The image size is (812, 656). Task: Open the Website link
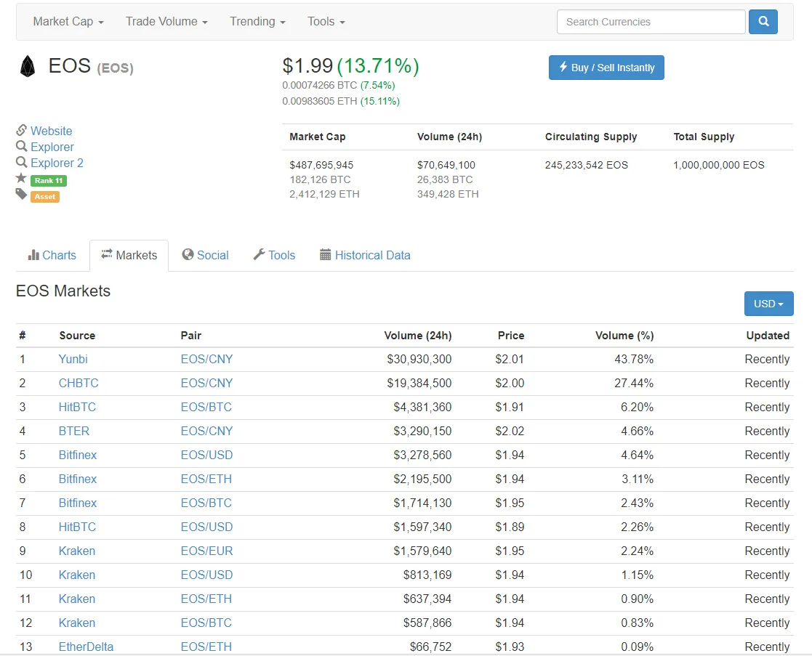pos(52,131)
